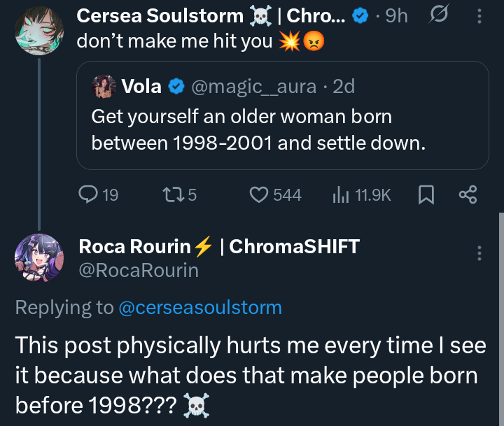Open replies on Cersea's post

90,194
